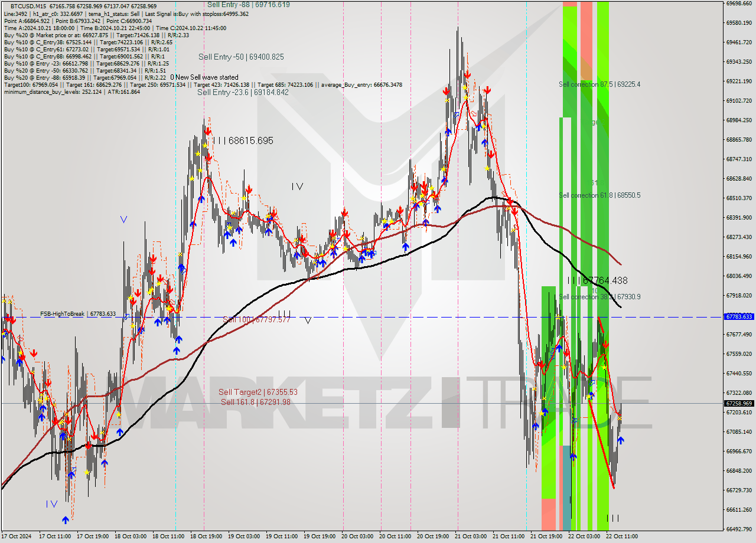Click 'Sell correction 38.2 | 67930.9' label
This screenshot has width=756, height=543.
tap(599, 297)
